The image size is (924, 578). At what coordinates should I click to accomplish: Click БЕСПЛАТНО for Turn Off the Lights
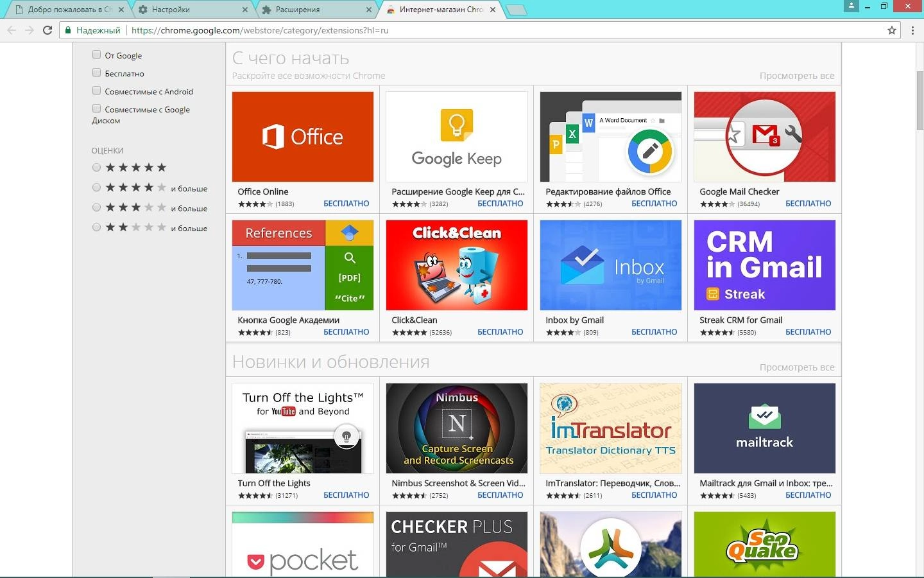click(x=346, y=495)
